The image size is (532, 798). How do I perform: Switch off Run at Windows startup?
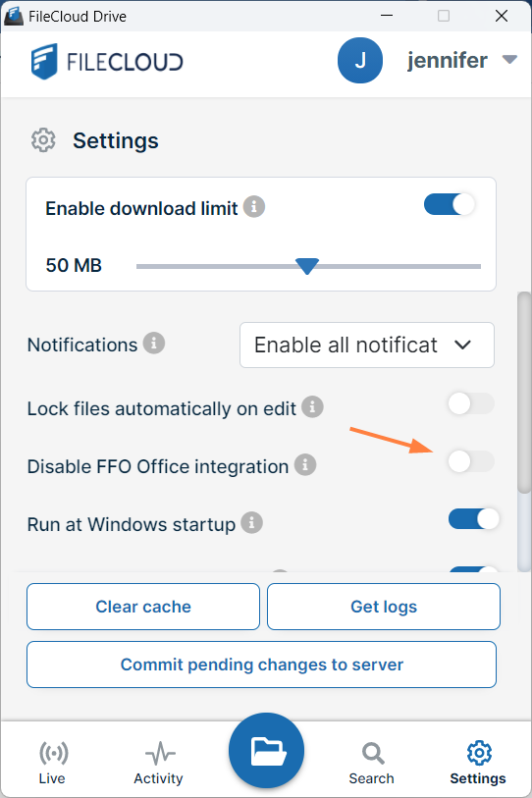[474, 519]
